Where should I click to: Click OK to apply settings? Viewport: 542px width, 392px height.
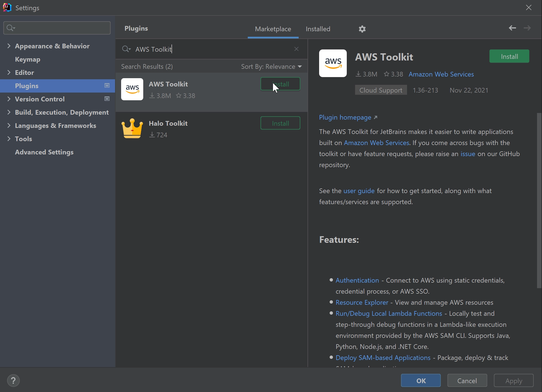point(421,381)
